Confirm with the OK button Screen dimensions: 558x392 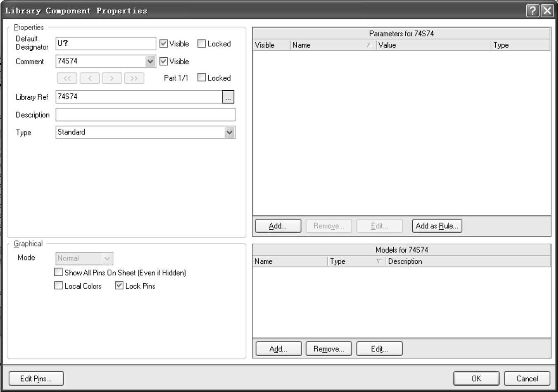[476, 378]
